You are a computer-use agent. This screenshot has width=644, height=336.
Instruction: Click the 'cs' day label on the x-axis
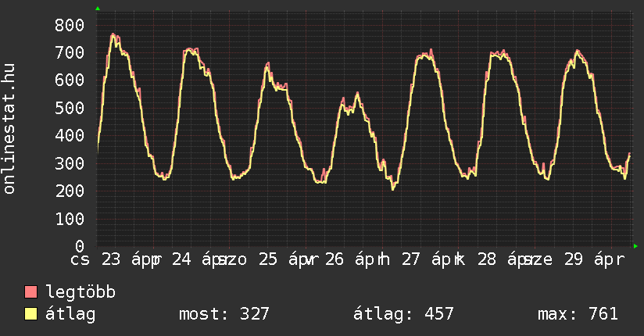(80, 259)
